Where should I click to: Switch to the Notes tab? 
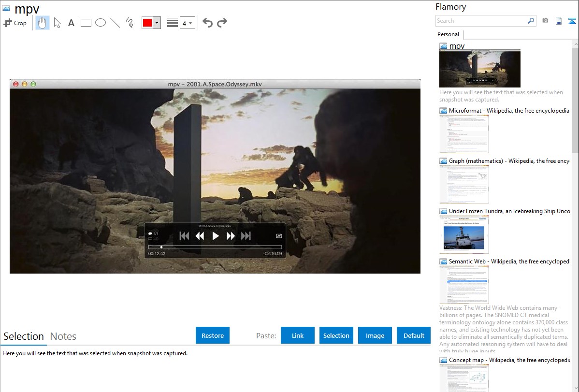(x=63, y=336)
